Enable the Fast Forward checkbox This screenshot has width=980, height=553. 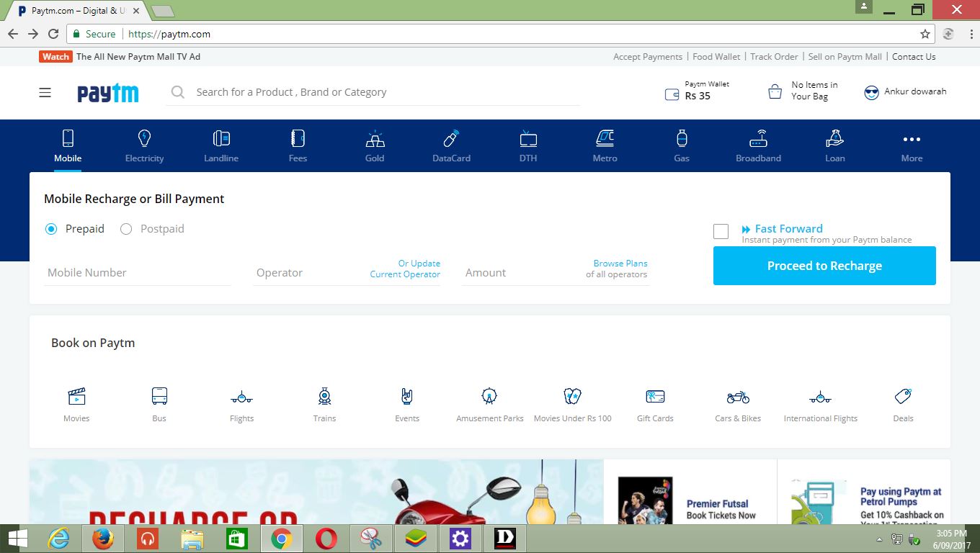pyautogui.click(x=721, y=231)
